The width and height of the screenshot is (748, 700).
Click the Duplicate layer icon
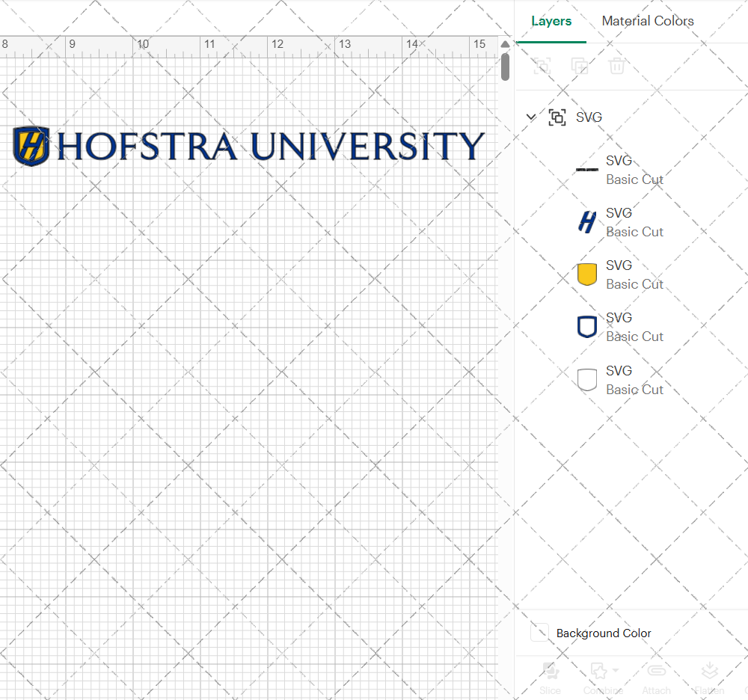tap(580, 66)
